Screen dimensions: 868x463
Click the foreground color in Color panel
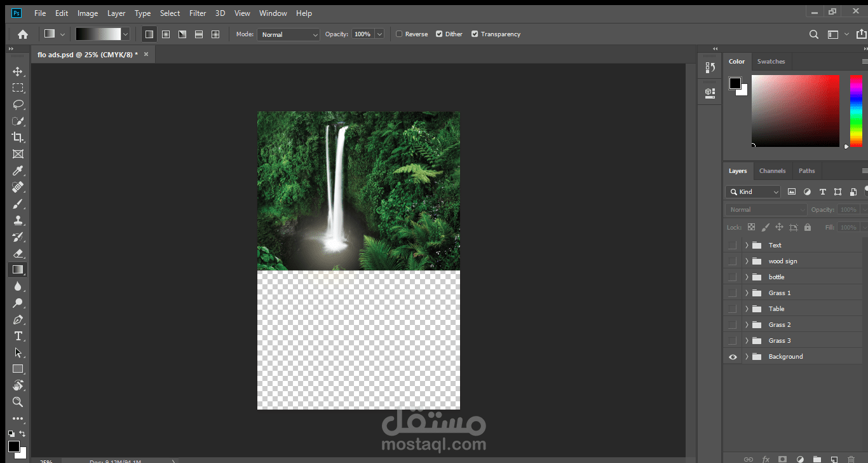click(x=735, y=83)
